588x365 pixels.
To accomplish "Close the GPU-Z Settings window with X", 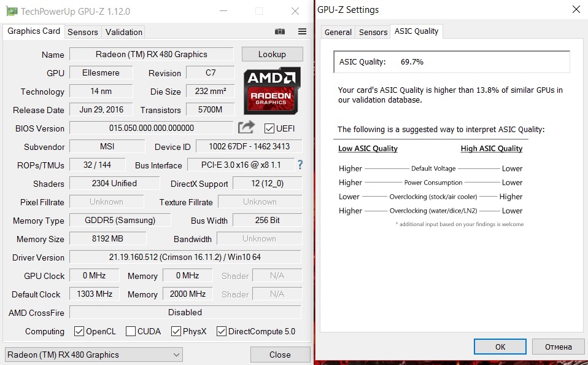I will 576,9.
